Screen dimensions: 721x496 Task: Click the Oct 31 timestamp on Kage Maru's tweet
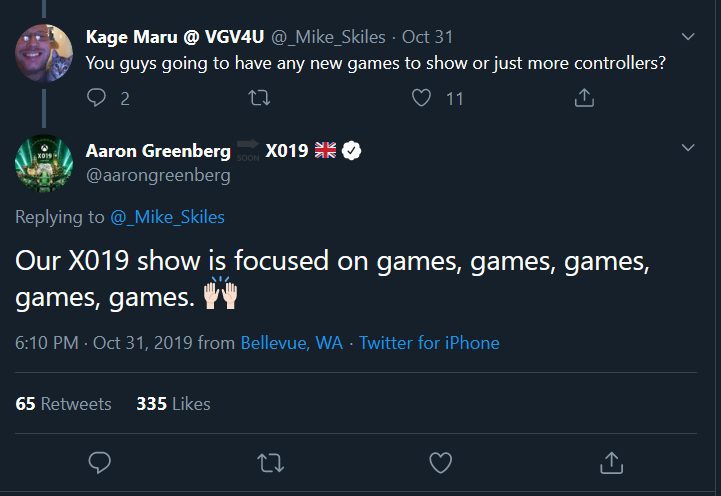tap(427, 37)
